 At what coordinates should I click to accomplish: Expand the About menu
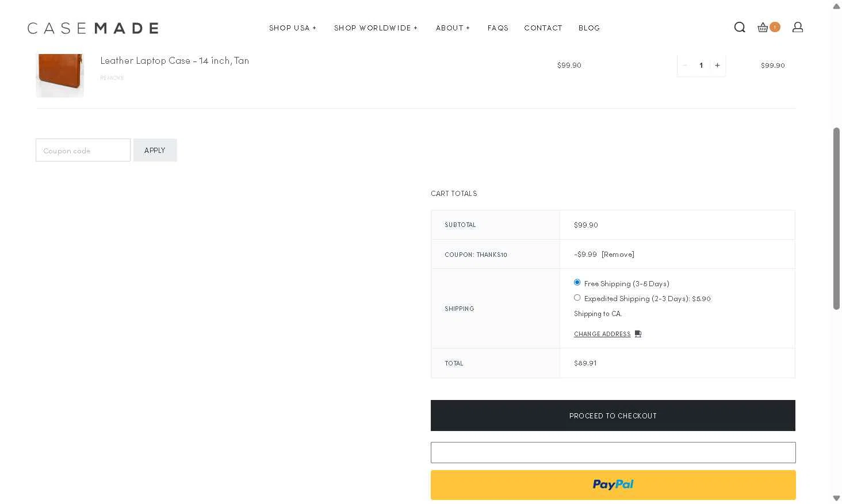(x=453, y=28)
